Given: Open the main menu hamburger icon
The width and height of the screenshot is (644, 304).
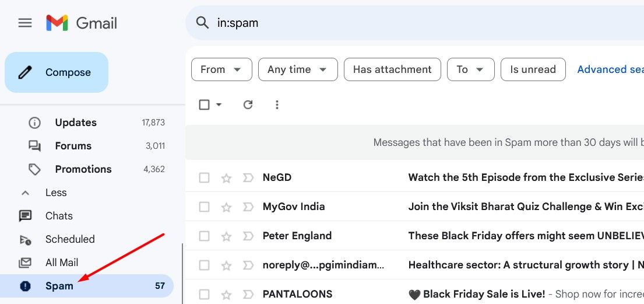Looking at the screenshot, I should (25, 23).
